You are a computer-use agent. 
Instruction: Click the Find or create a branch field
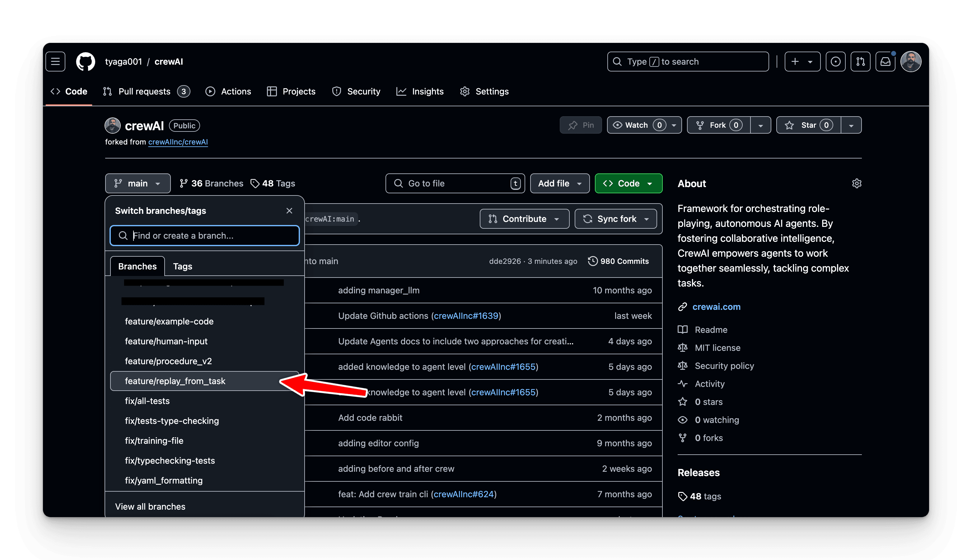coord(204,235)
